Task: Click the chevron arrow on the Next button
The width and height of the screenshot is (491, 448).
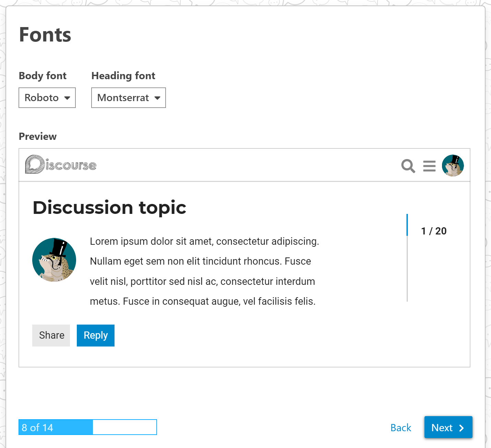Action: tap(462, 428)
